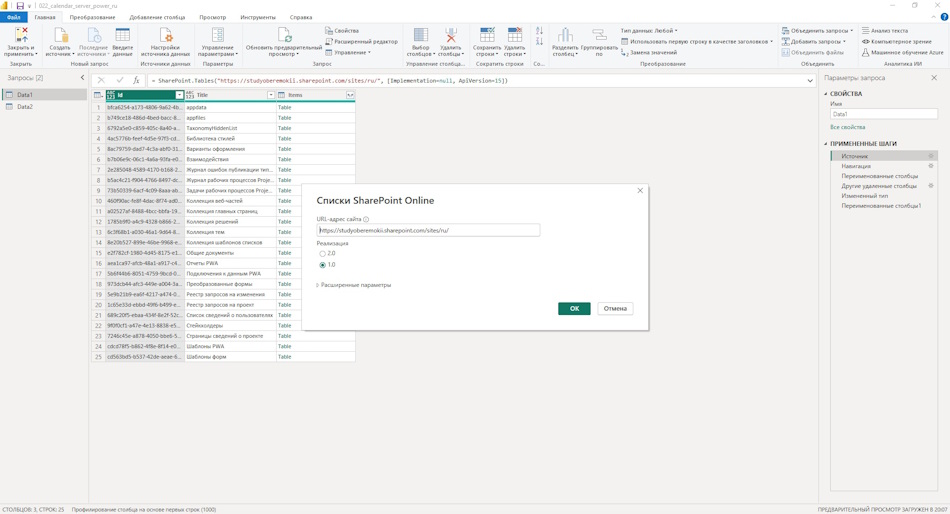Open Добавить запросы dropdown
This screenshot has height=514, width=950.
click(814, 41)
